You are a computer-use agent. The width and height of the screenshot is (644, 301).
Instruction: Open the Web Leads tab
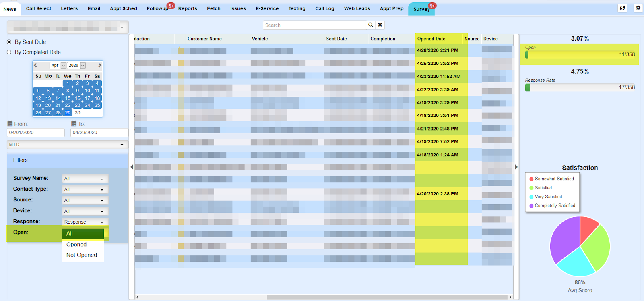[x=357, y=8]
